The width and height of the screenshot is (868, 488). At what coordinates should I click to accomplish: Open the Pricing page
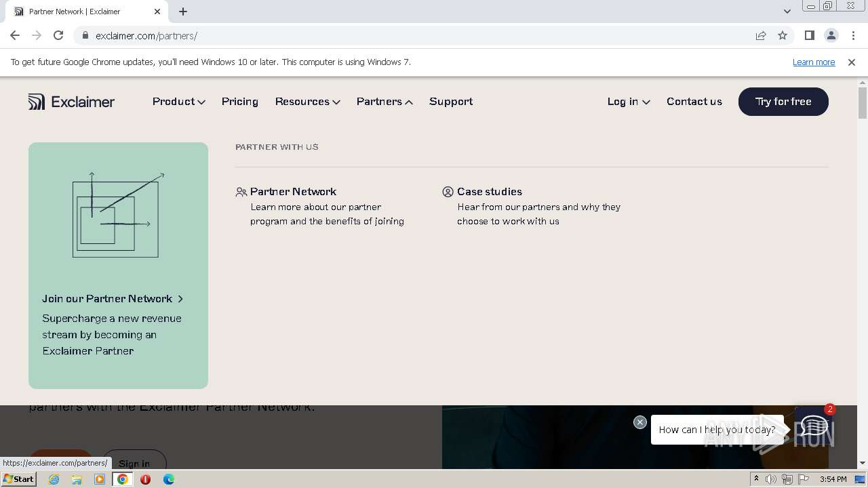(x=240, y=102)
